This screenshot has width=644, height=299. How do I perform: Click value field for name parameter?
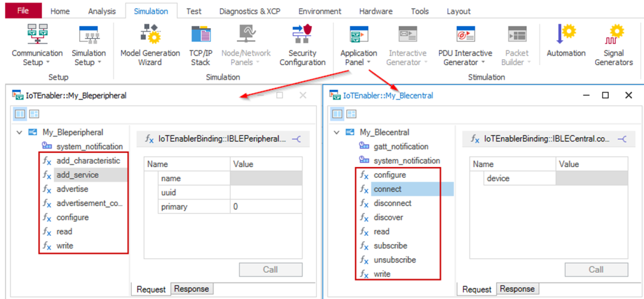point(266,178)
